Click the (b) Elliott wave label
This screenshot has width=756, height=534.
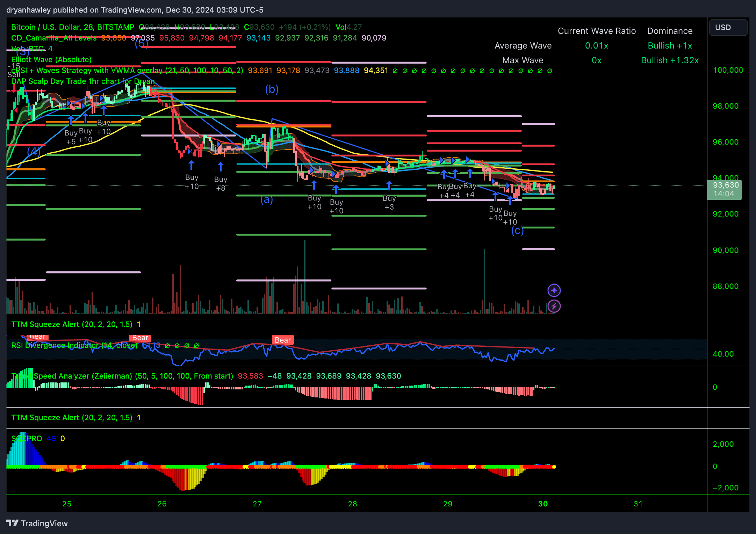pos(272,89)
